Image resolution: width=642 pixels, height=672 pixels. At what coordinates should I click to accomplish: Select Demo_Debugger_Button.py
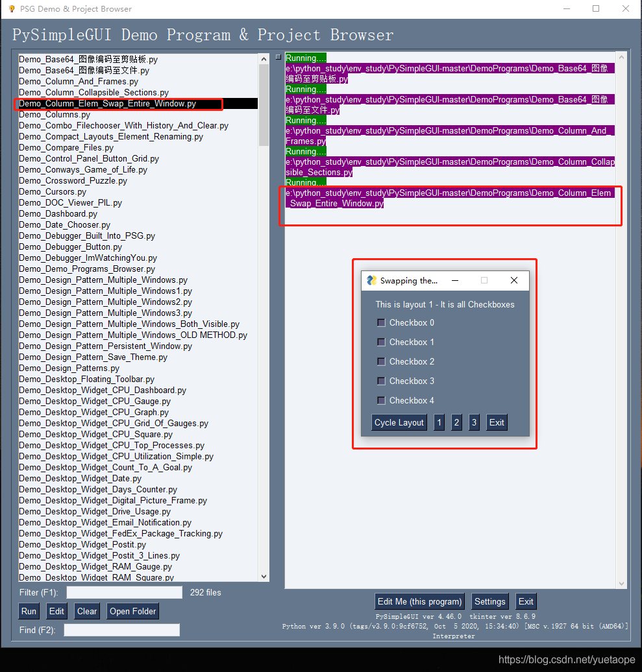tap(70, 247)
